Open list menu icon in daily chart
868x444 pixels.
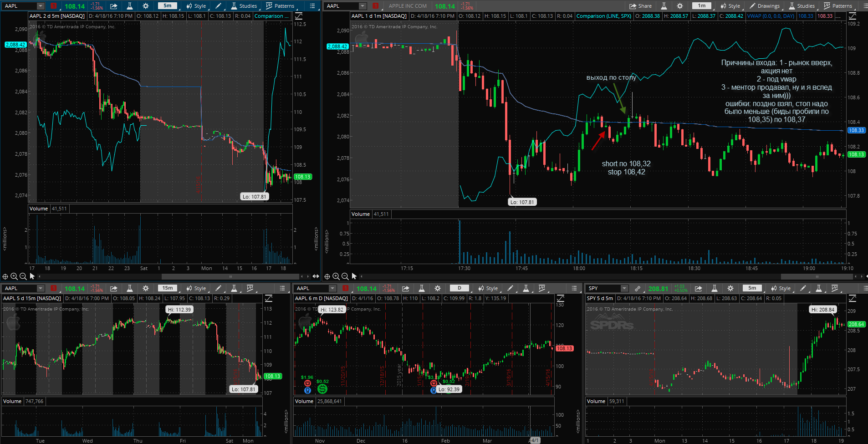click(x=574, y=288)
